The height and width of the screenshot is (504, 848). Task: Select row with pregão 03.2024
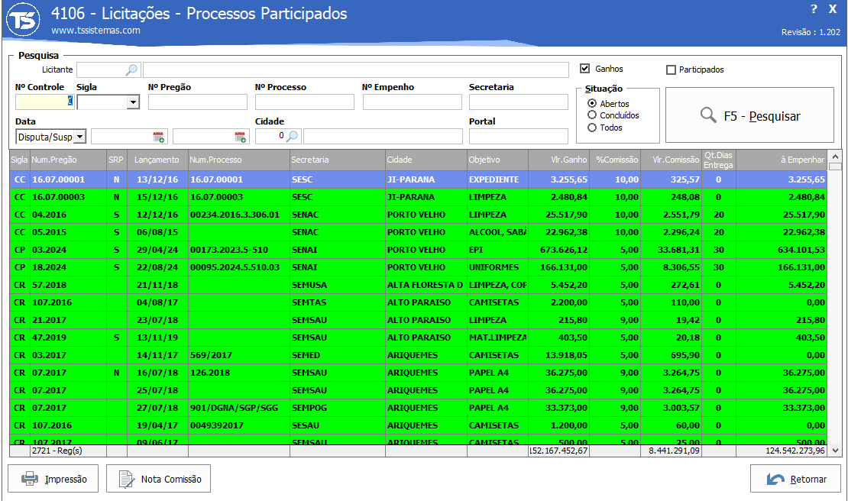(x=418, y=250)
